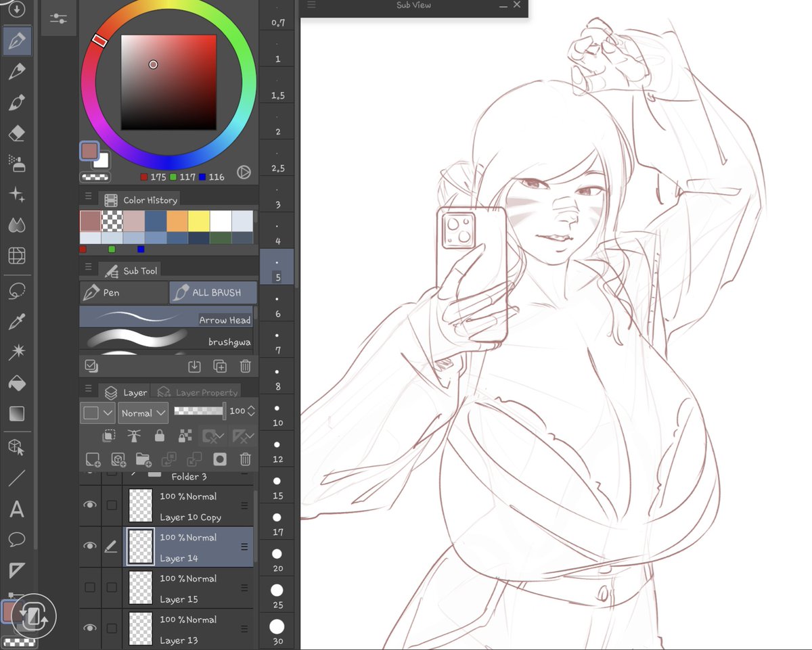Open the Normal blending mode dropdown

pyautogui.click(x=142, y=413)
